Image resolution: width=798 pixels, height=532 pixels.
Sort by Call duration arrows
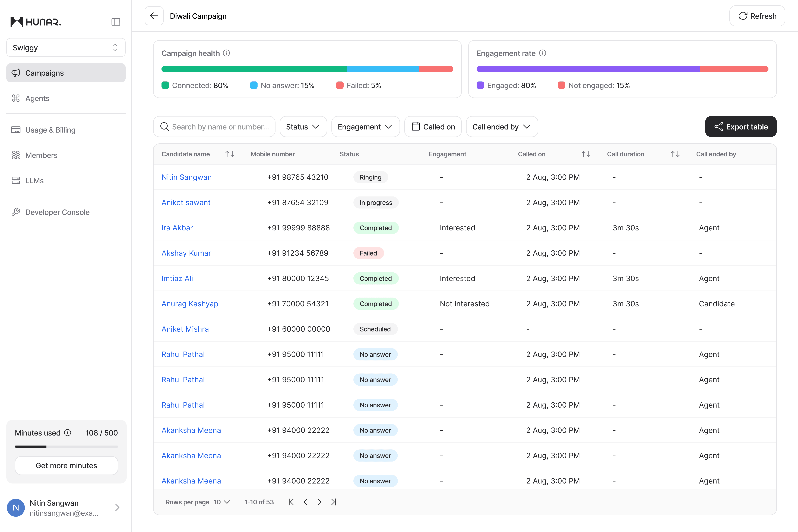point(675,154)
